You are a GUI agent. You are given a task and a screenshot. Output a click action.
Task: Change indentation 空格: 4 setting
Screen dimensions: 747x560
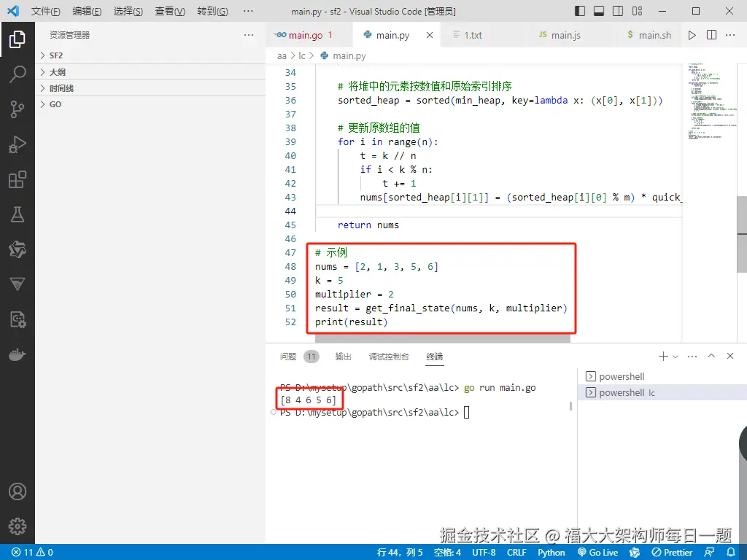(x=447, y=552)
